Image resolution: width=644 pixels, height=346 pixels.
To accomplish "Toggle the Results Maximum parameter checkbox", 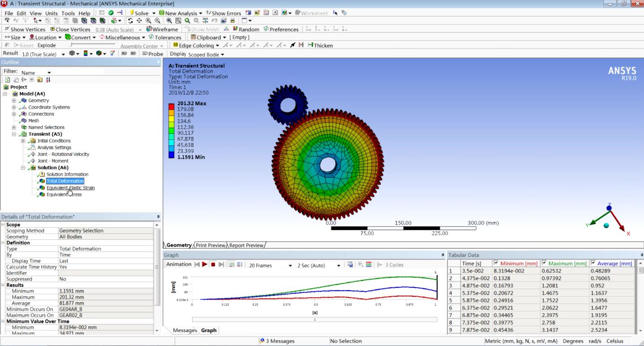I will coord(9,297).
